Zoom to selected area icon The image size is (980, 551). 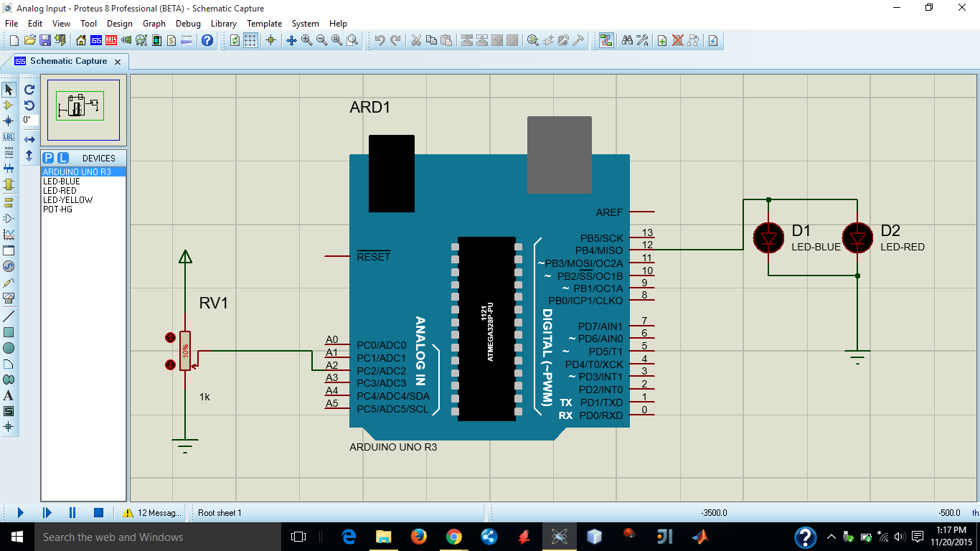(x=352, y=40)
